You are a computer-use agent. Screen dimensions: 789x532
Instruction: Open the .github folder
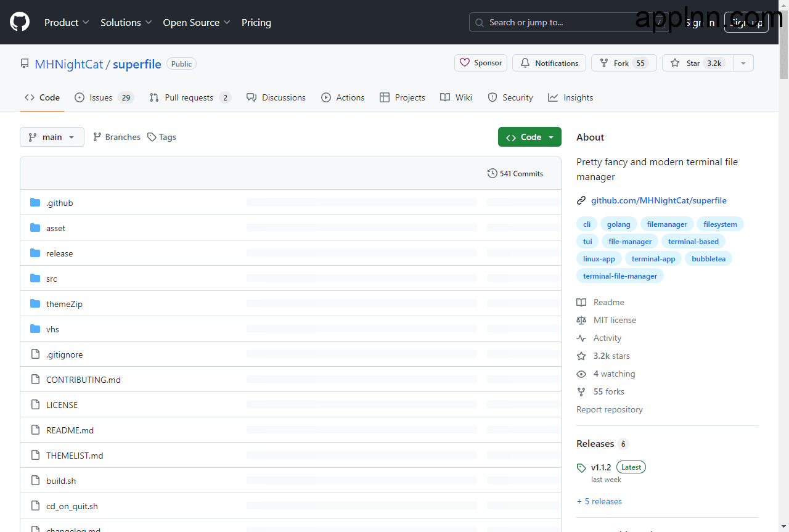click(59, 203)
